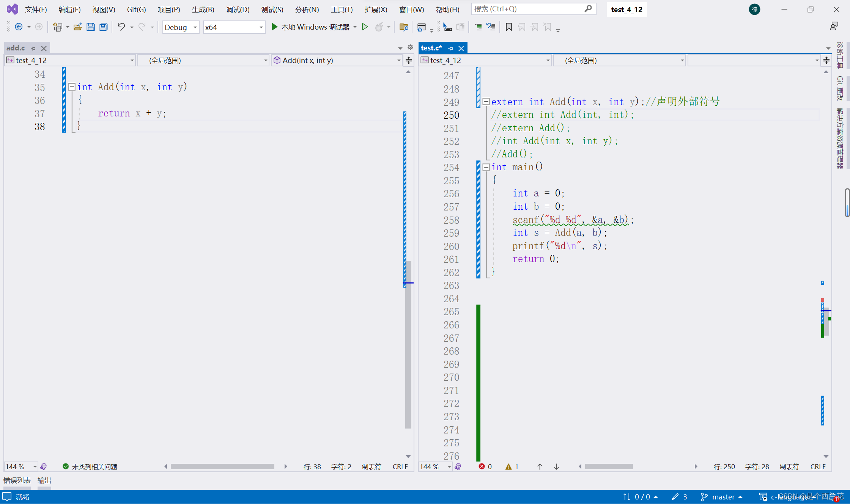Screen dimensions: 850x504
Task: Collapse the extern declaration block at line 249
Action: click(486, 102)
